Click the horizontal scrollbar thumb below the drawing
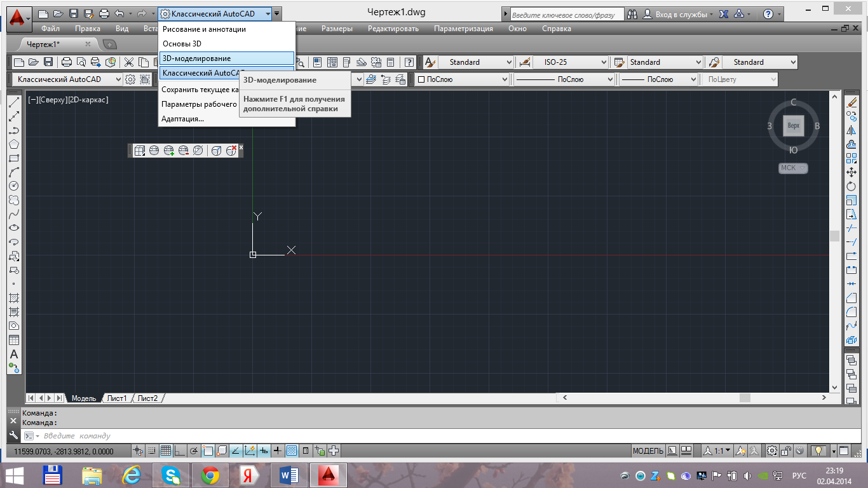Screen dimensions: 868x488 (745, 398)
